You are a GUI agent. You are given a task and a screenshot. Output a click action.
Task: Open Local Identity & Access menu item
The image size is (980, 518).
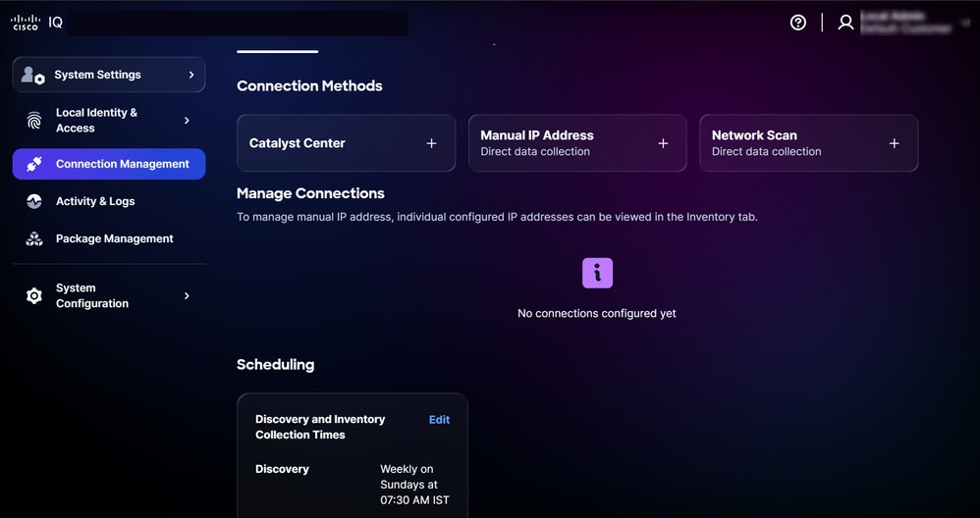(109, 121)
